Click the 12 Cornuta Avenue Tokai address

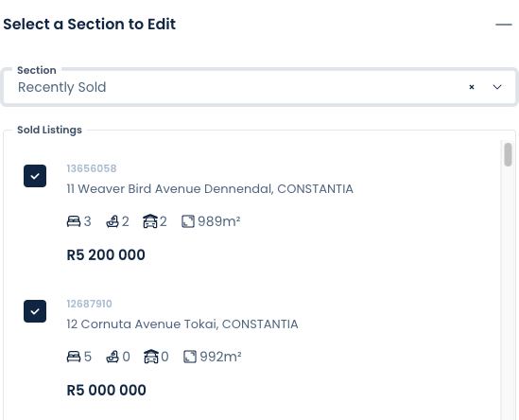pos(182,324)
